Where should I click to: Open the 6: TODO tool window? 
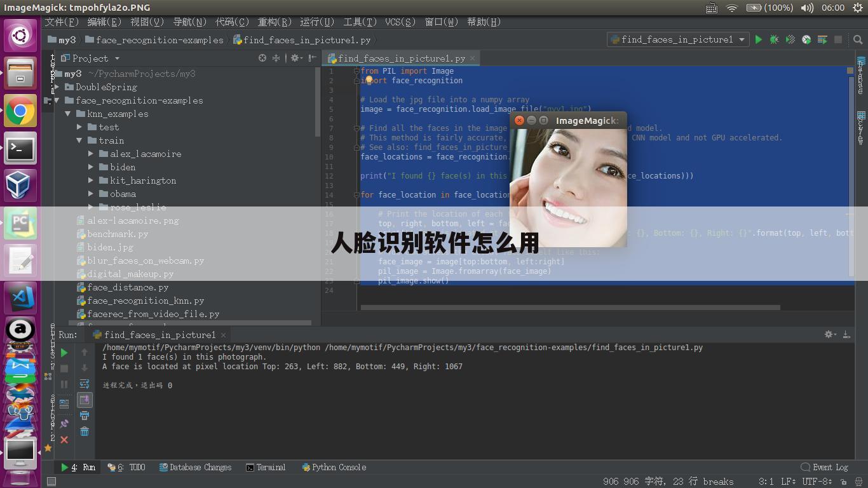click(x=126, y=467)
